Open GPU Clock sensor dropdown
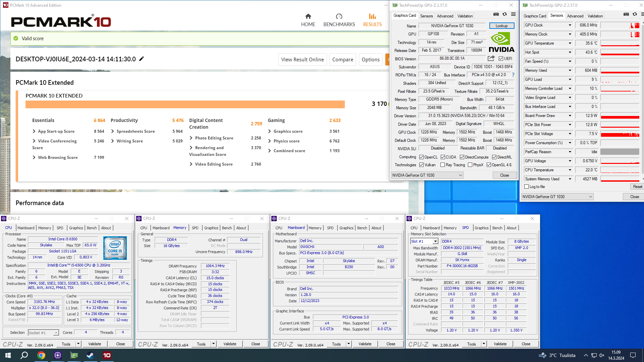Viewport: 644px width, 362px height. click(x=570, y=25)
